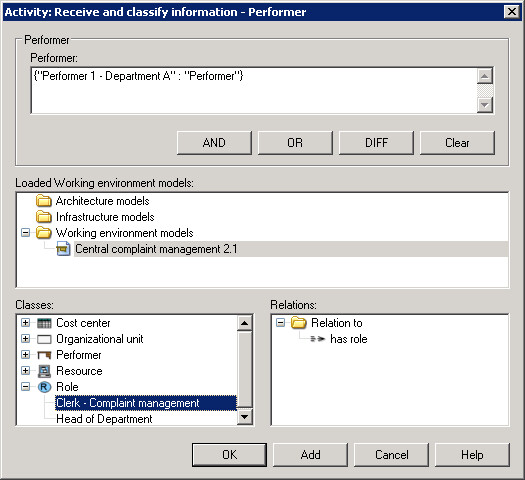Click the DIFF operator button
This screenshot has height=480, width=525.
coord(376,143)
